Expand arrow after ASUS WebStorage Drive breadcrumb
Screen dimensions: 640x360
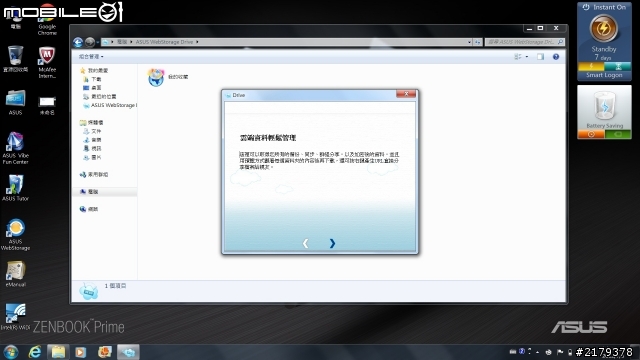tap(197, 42)
